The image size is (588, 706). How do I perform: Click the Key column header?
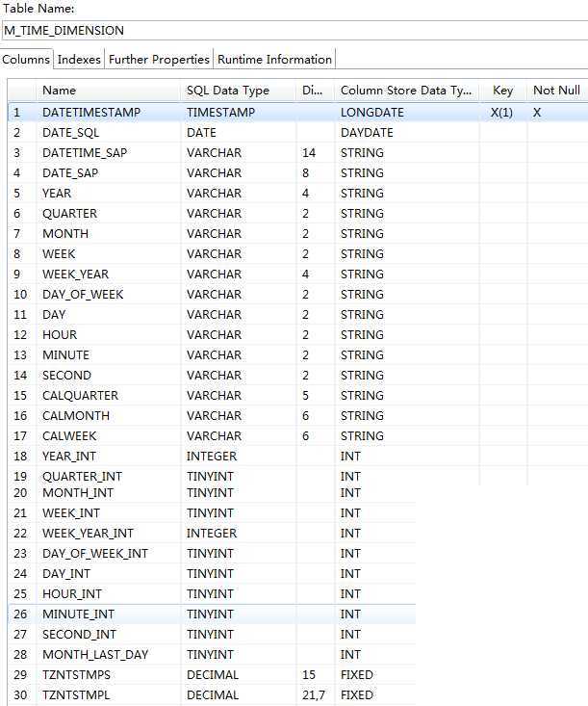click(x=502, y=91)
